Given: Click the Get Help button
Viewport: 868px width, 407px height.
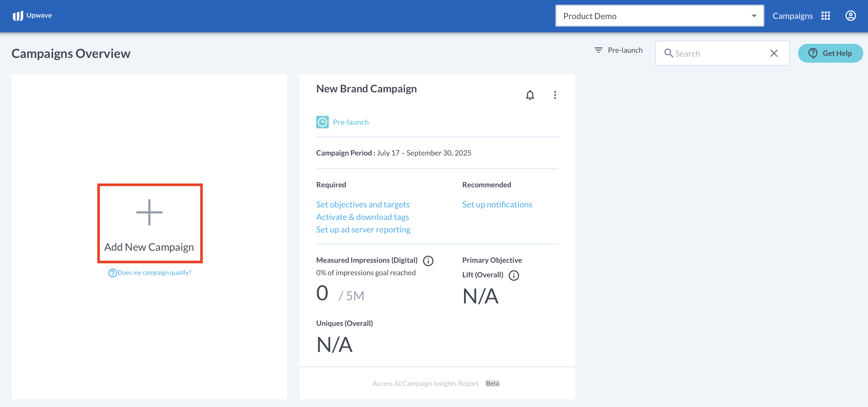Looking at the screenshot, I should pos(830,53).
